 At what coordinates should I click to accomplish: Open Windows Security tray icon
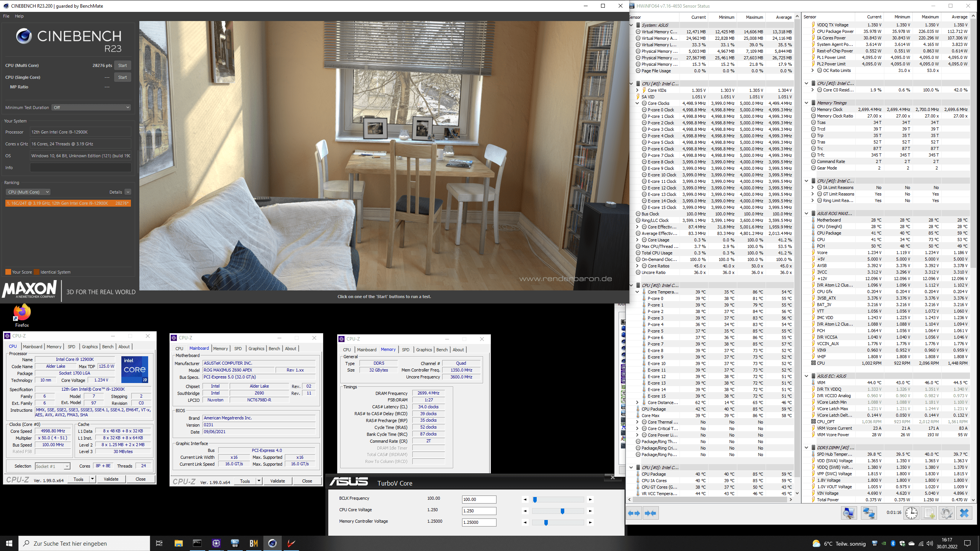[902, 543]
